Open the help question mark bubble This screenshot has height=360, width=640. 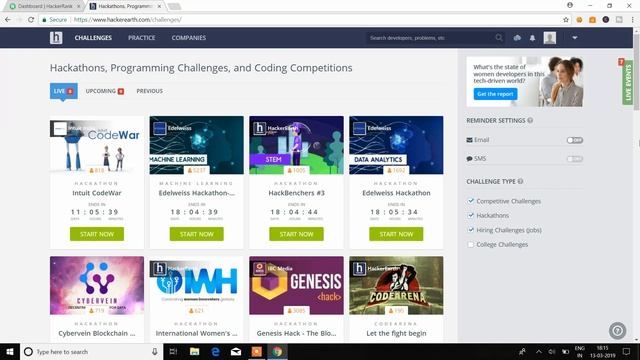pos(618,331)
